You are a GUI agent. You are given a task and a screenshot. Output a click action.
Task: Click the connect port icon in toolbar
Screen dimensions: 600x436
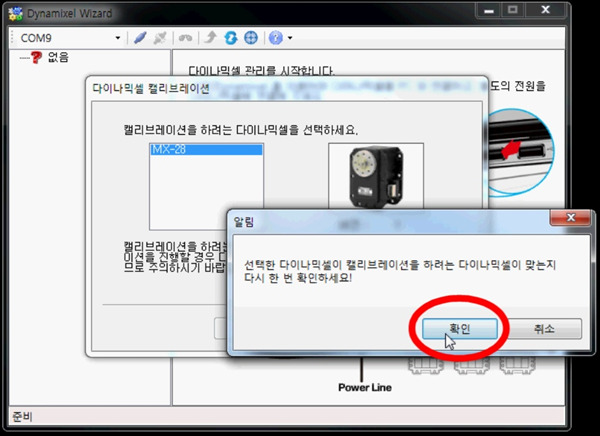click(140, 38)
